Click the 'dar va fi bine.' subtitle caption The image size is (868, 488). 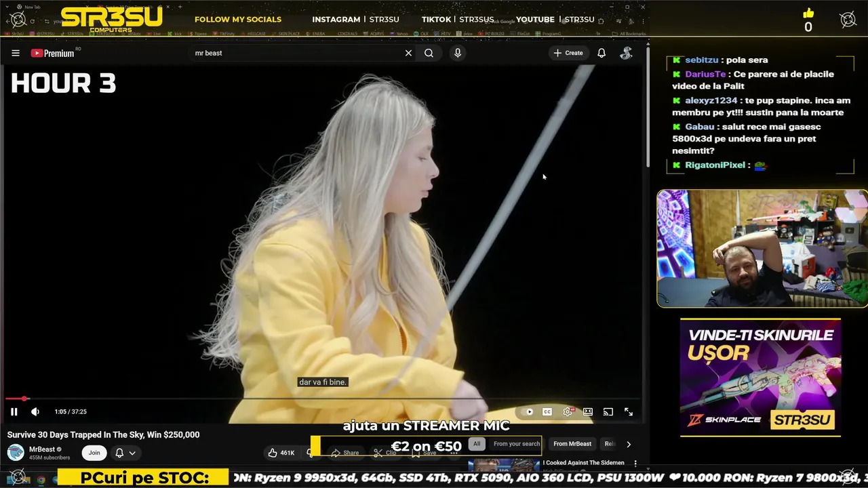coord(323,382)
